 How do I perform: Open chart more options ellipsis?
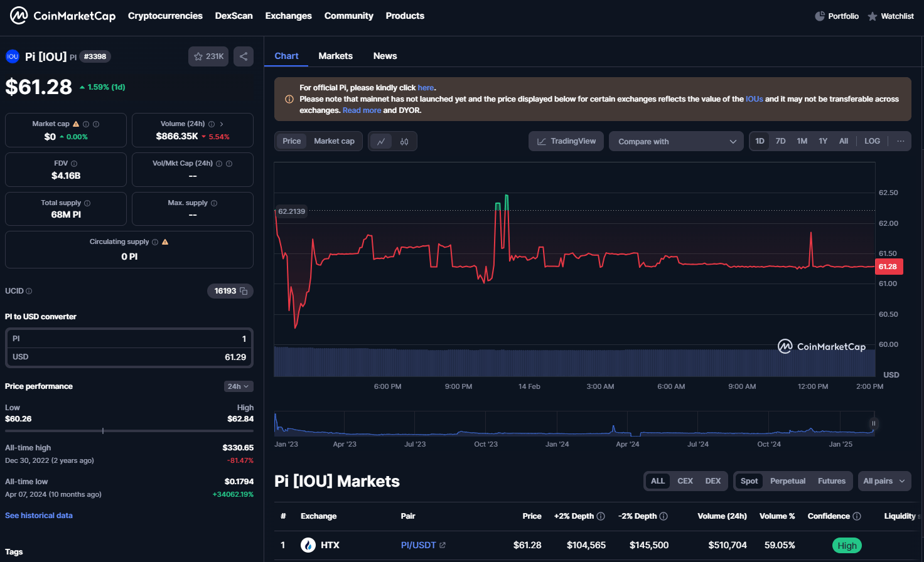pos(901,141)
